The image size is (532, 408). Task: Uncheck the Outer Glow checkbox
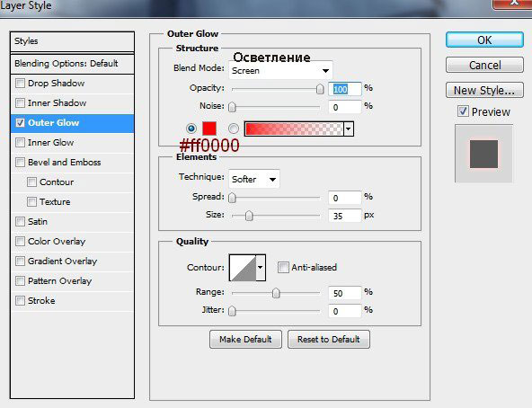pos(21,122)
